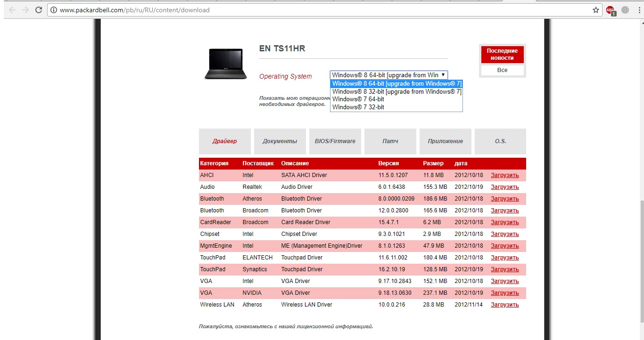
Task: Click the browser back arrow
Action: (12, 10)
